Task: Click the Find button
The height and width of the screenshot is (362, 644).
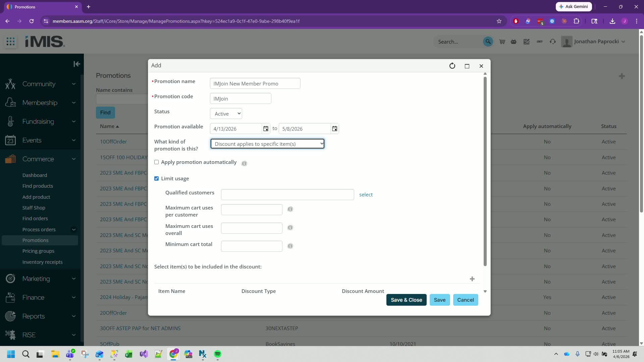Action: coord(105,113)
